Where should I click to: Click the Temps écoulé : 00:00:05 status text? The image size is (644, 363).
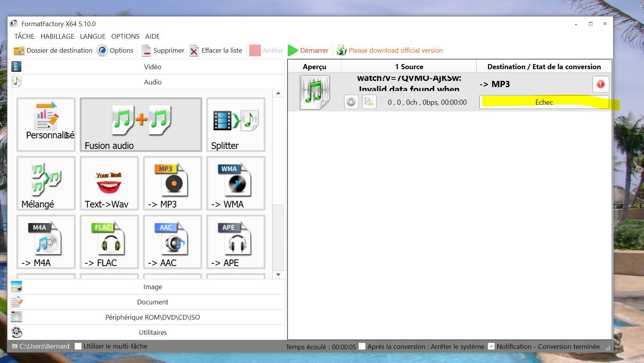click(x=321, y=347)
